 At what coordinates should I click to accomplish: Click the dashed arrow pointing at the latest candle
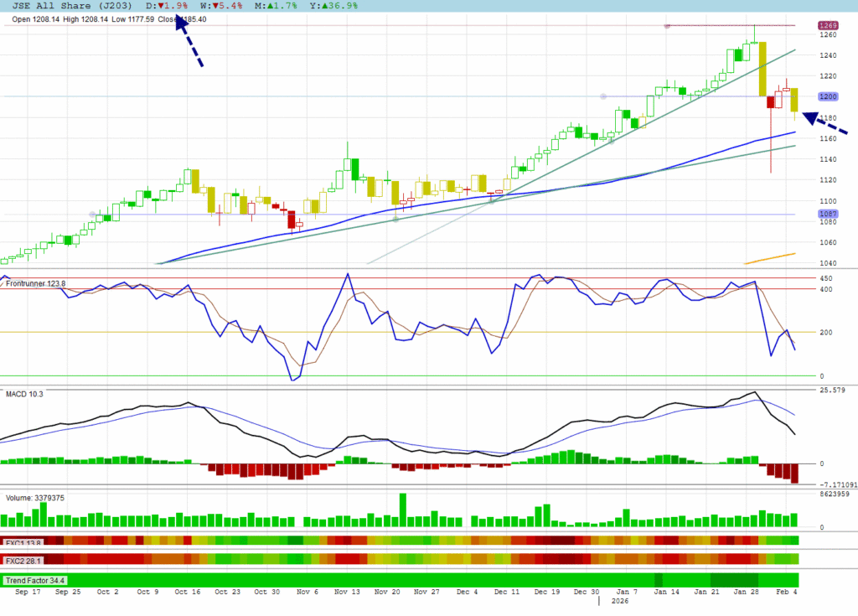824,123
